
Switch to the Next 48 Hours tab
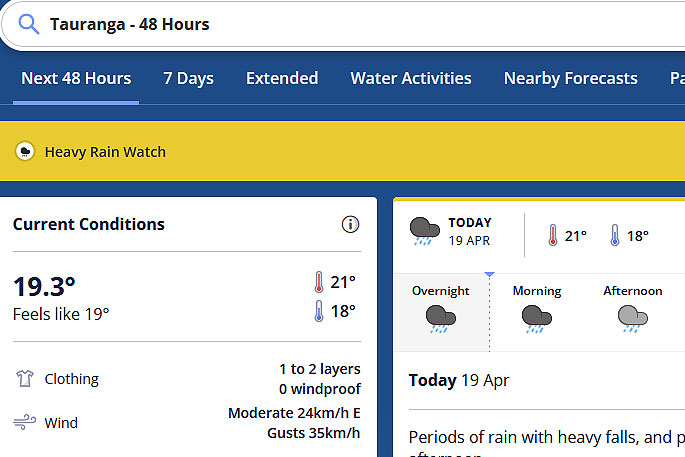(x=76, y=78)
